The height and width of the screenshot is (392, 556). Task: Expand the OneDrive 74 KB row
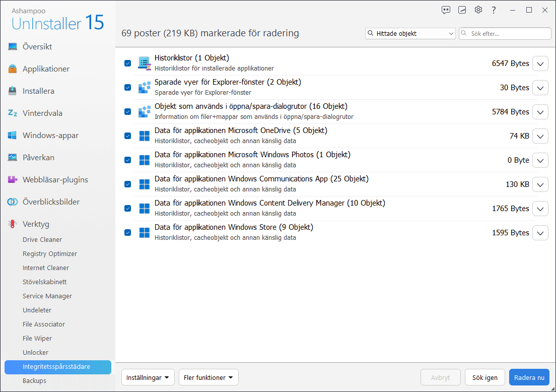(x=540, y=136)
